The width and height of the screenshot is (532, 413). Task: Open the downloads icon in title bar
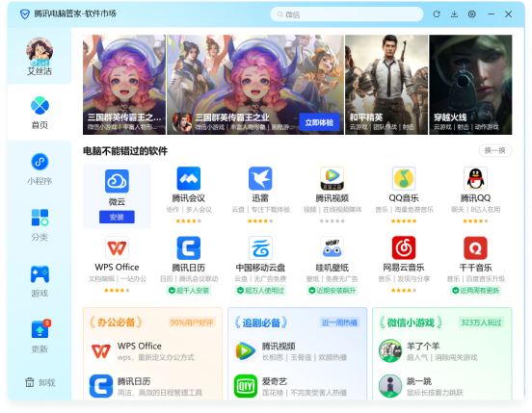click(x=454, y=14)
